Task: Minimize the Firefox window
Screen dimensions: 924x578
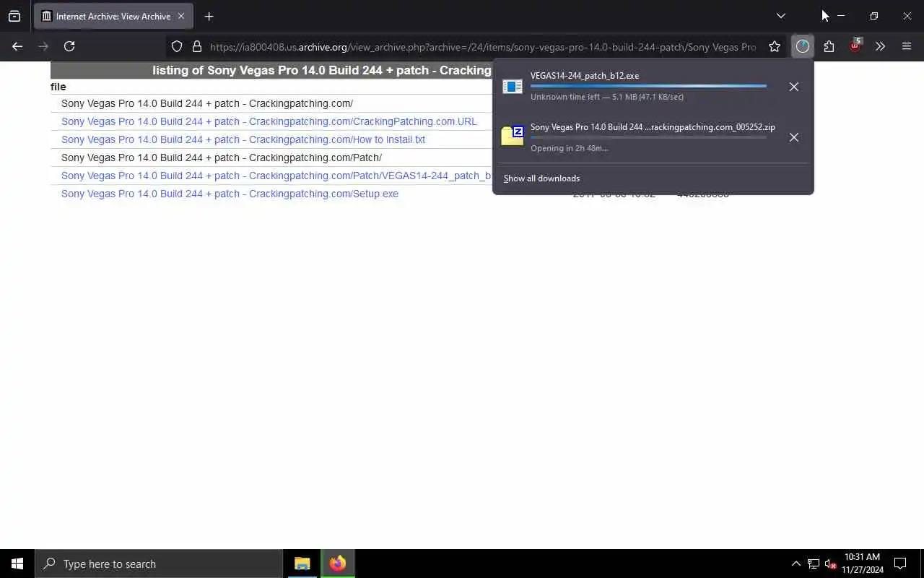Action: 841,16
